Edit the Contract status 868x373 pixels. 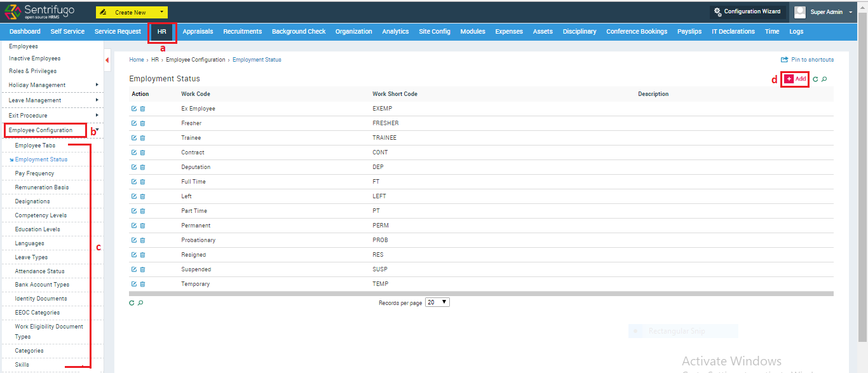134,153
